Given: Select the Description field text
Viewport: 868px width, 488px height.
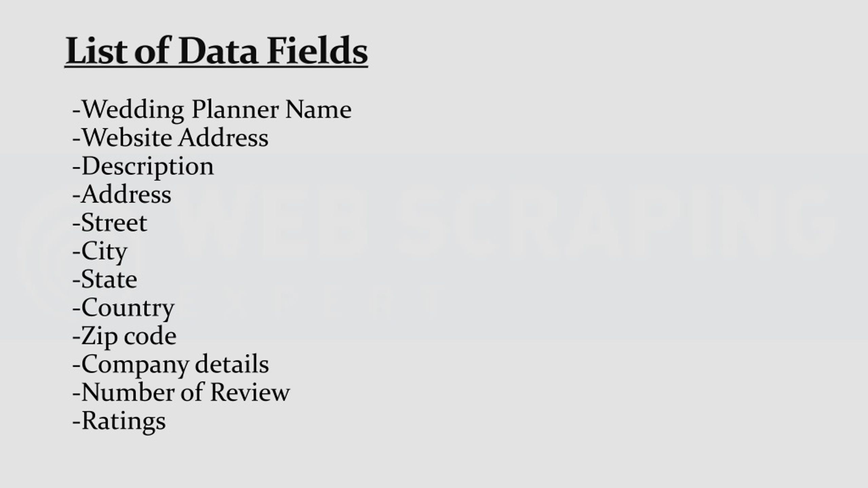Looking at the screenshot, I should tap(143, 167).
